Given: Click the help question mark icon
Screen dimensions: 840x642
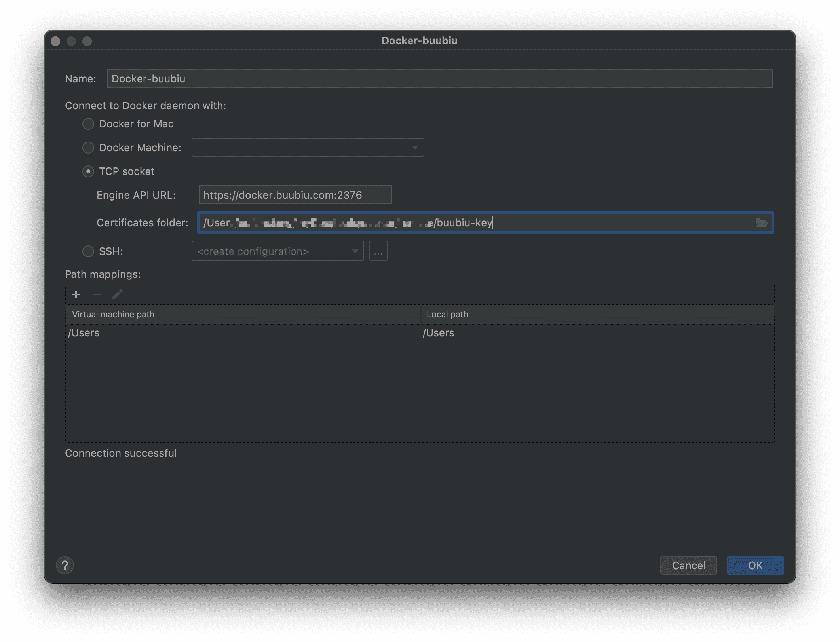Looking at the screenshot, I should pyautogui.click(x=65, y=565).
